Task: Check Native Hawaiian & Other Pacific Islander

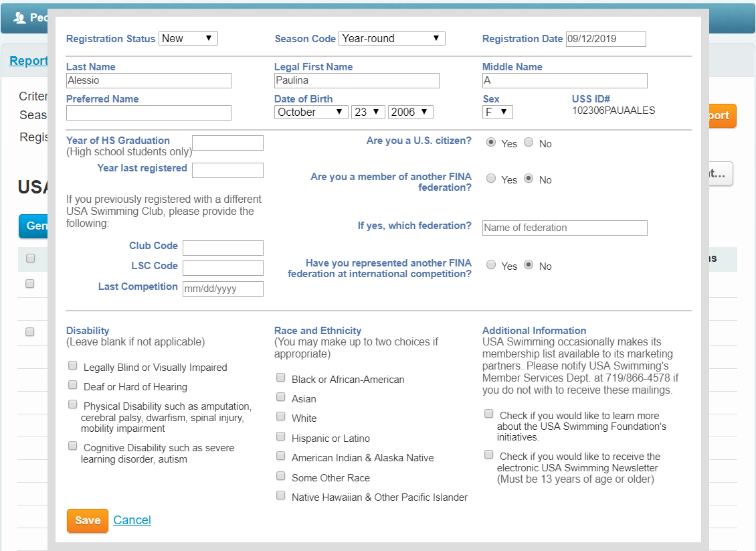Action: click(280, 495)
